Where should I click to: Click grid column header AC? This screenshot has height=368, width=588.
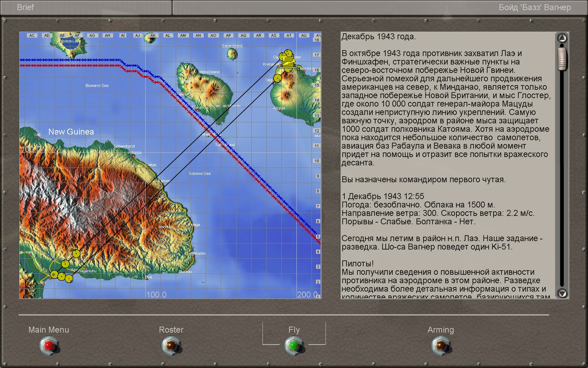[x=32, y=35]
